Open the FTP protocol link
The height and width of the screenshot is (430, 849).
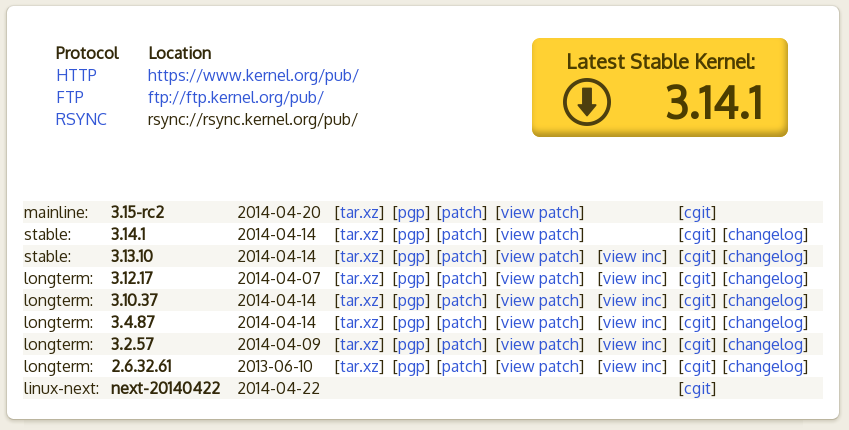[x=70, y=97]
